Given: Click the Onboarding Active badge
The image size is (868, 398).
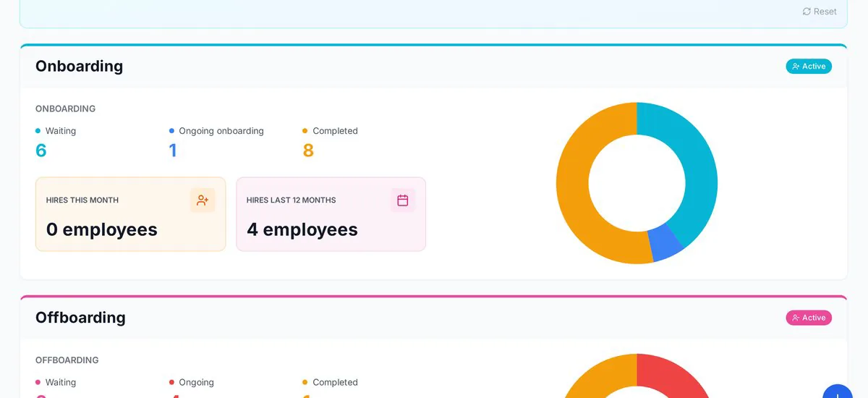Looking at the screenshot, I should coord(809,67).
